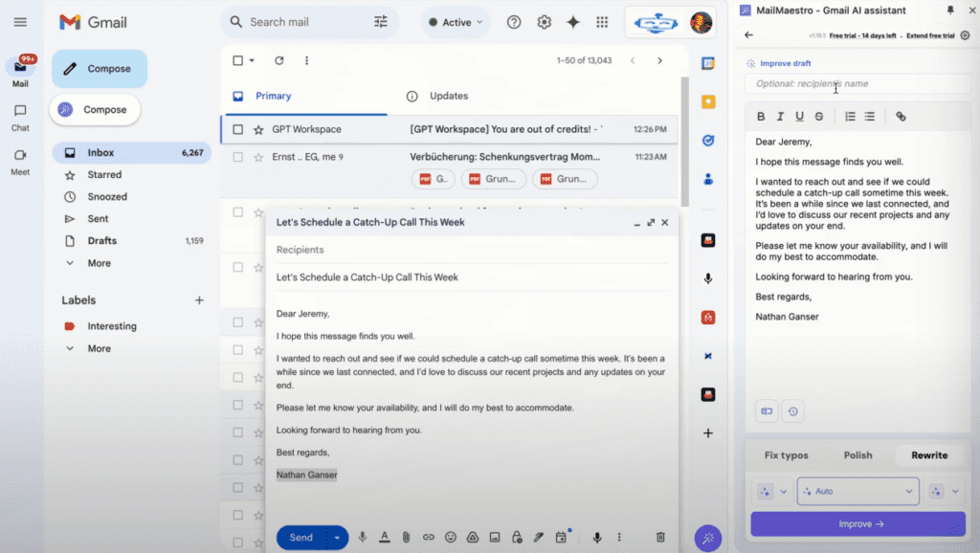Open Gmail settings gear
980x553 pixels.
545,22
